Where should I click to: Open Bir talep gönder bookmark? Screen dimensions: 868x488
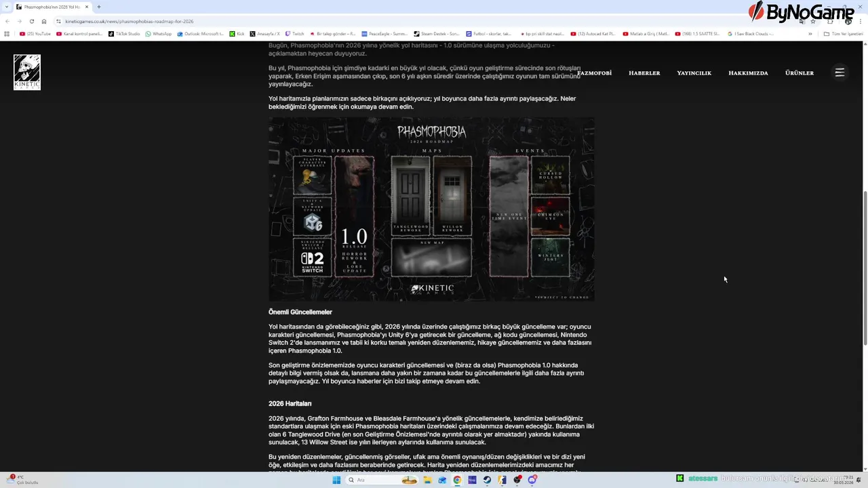point(333,33)
